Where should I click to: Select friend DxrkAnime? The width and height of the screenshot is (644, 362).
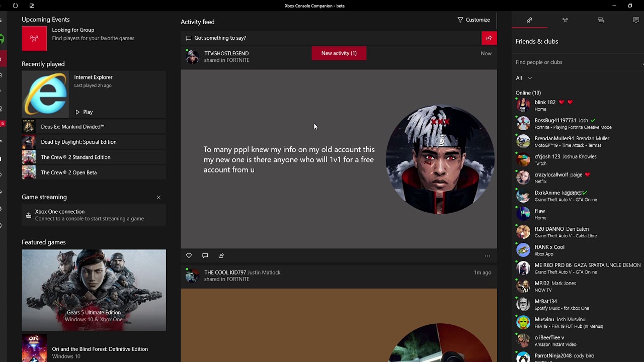(578, 196)
